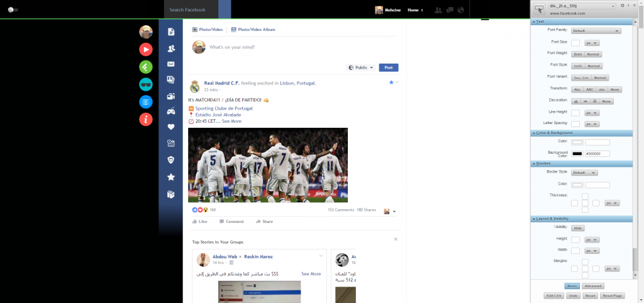
Task: Click the Stylebot panel left-arrow position icon
Action: pyautogui.click(x=628, y=6)
